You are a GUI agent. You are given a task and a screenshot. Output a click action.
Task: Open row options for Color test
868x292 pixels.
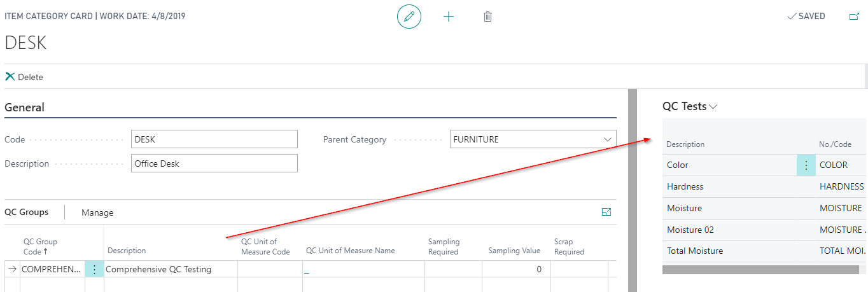[806, 165]
